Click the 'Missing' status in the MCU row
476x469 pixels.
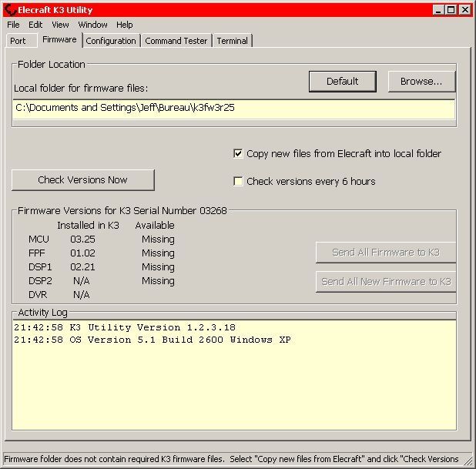tap(158, 240)
